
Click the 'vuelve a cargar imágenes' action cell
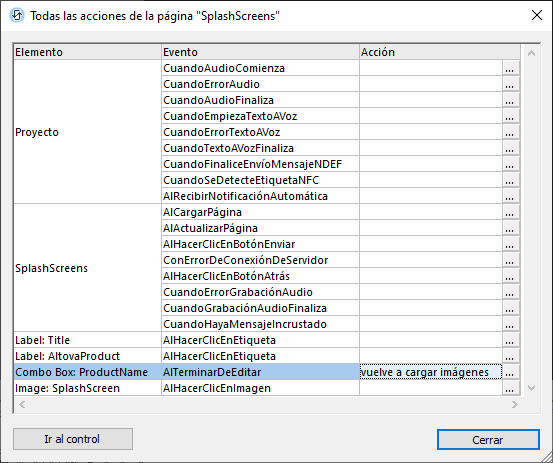tap(431, 372)
